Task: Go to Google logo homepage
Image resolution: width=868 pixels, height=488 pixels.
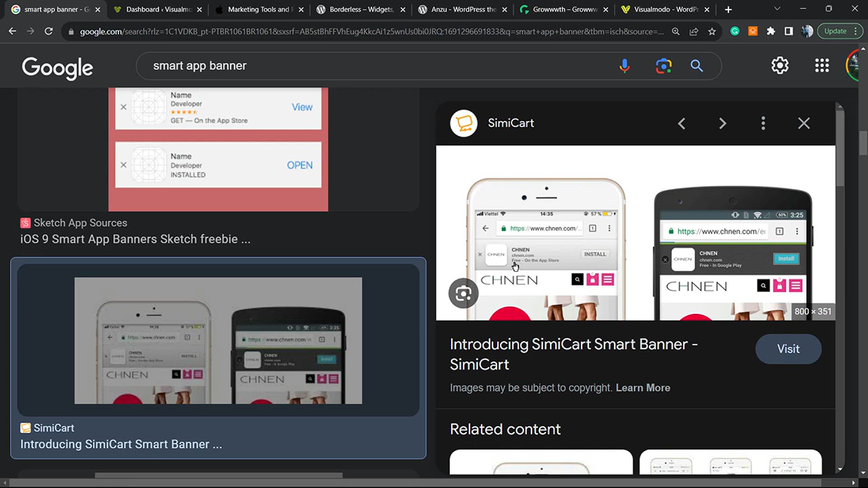Action: coord(57,68)
